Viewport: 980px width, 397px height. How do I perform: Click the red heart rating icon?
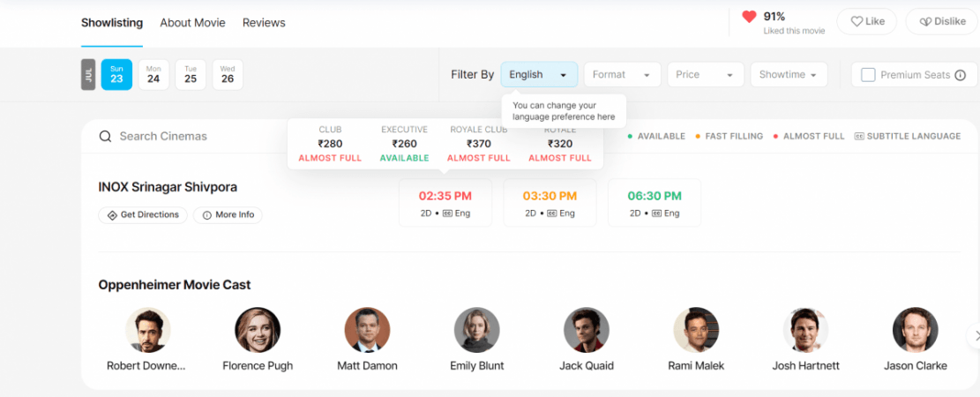pyautogui.click(x=749, y=17)
